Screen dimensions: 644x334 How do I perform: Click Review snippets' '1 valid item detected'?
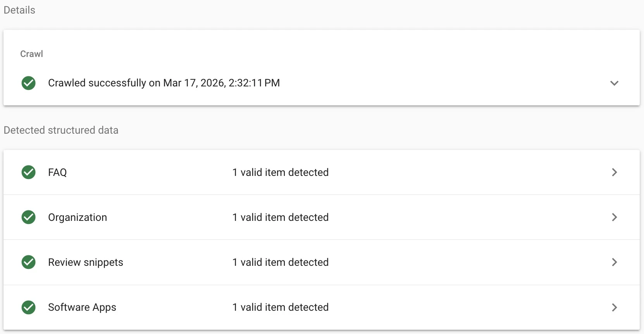pos(280,262)
